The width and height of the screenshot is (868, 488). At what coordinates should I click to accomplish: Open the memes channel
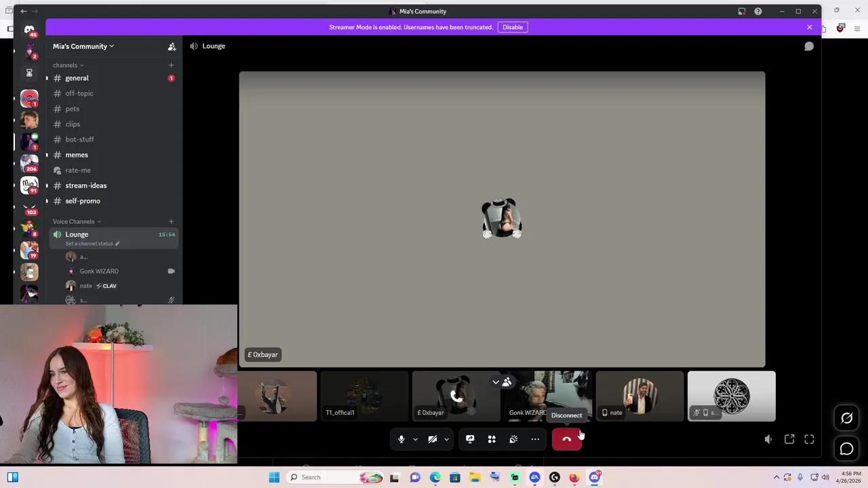click(x=113, y=155)
